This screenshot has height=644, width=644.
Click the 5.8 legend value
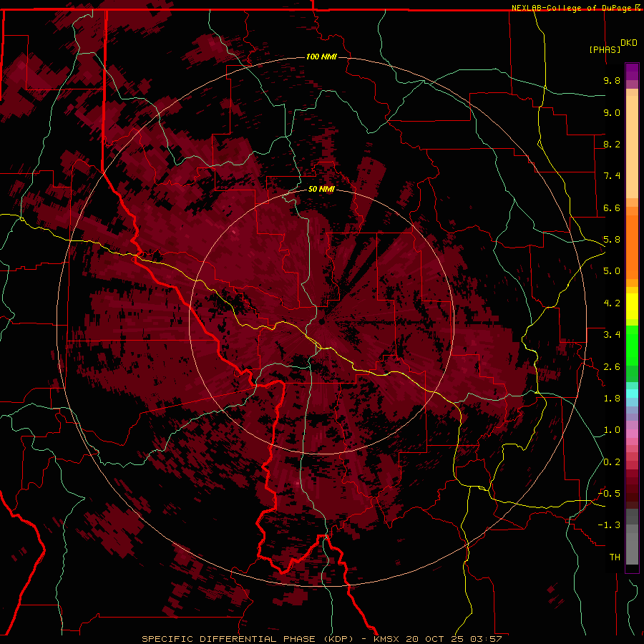point(612,240)
